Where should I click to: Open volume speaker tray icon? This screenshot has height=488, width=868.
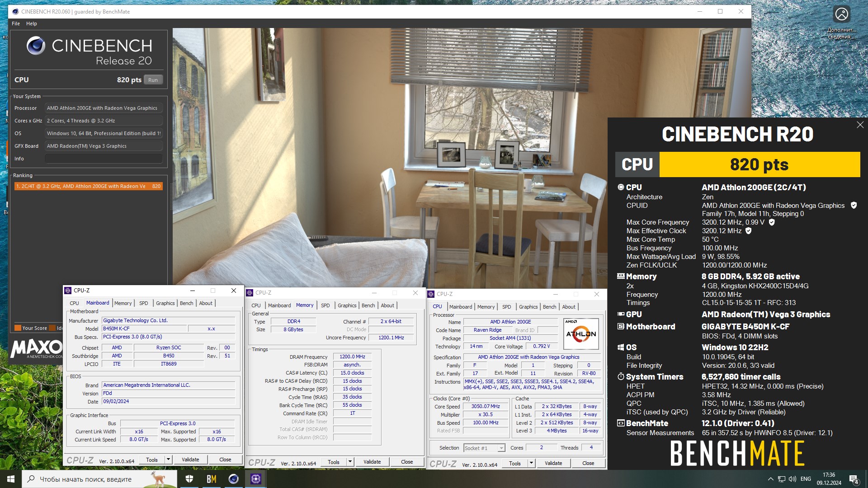coord(793,479)
